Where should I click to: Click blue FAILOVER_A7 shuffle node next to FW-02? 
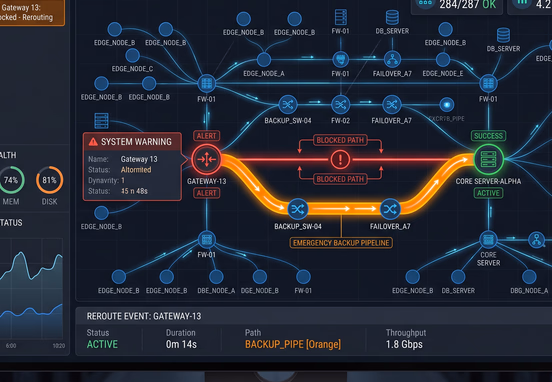click(391, 105)
